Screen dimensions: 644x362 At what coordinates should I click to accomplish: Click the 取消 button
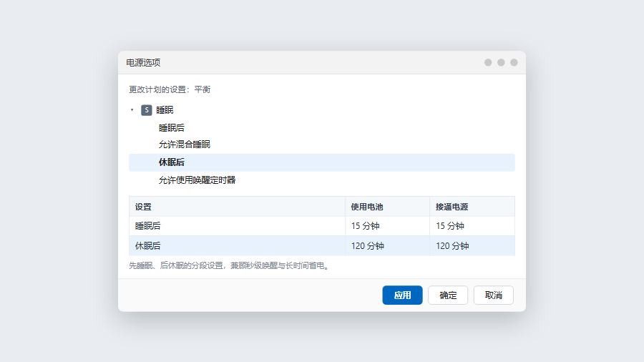493,295
